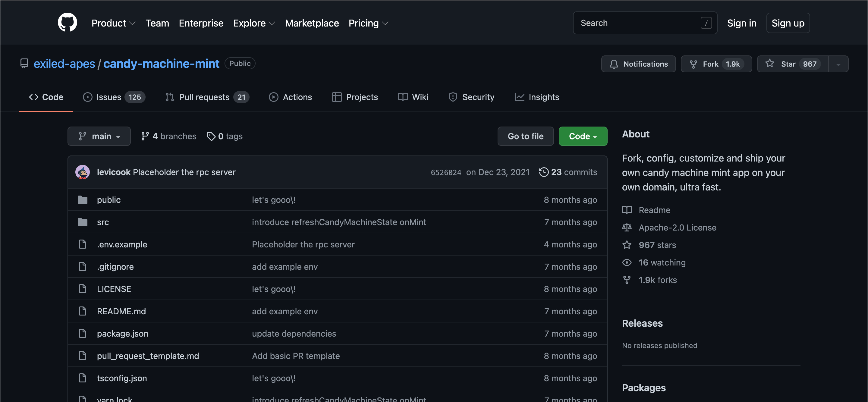Click the GitHub Octocat logo

coord(68,23)
